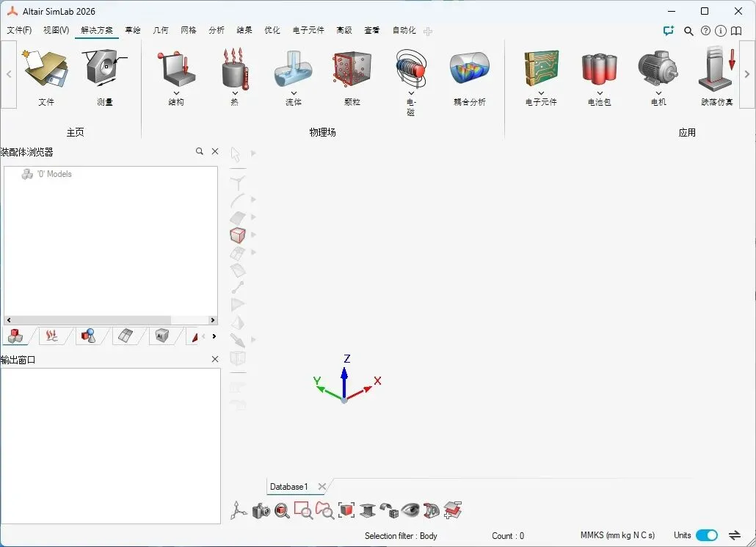Toggle the Units switch
The width and height of the screenshot is (756, 547).
click(707, 535)
